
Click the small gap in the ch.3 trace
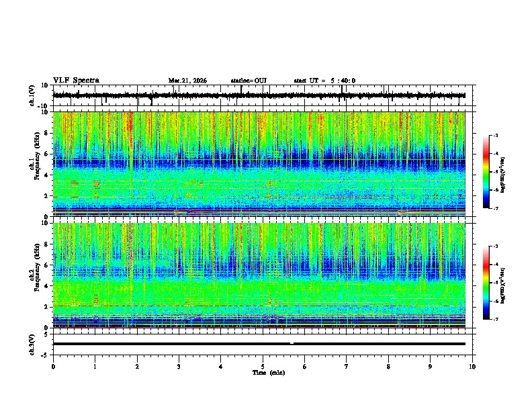point(292,344)
